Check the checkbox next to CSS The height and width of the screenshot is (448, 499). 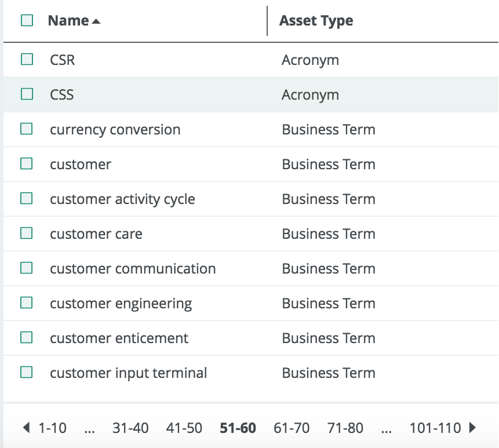(x=27, y=94)
